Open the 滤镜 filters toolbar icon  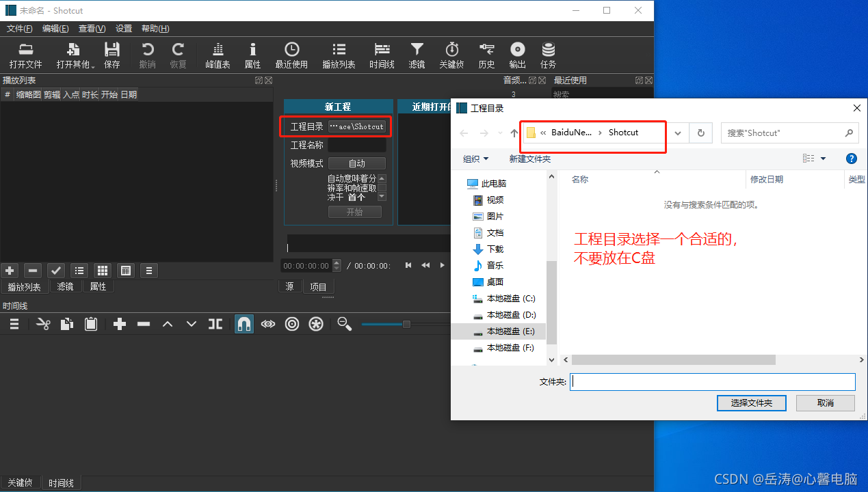(x=417, y=55)
